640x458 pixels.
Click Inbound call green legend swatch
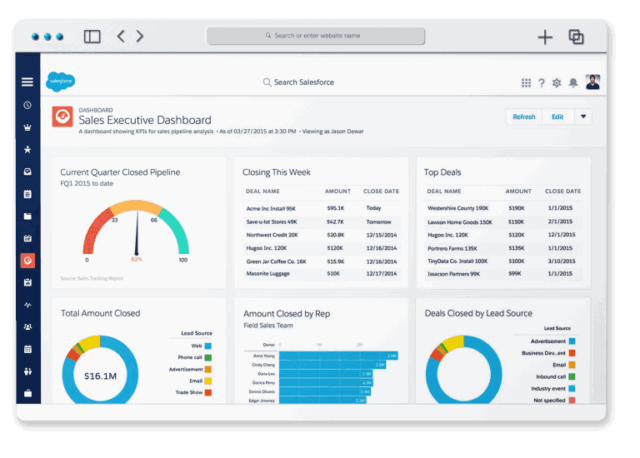click(x=572, y=377)
